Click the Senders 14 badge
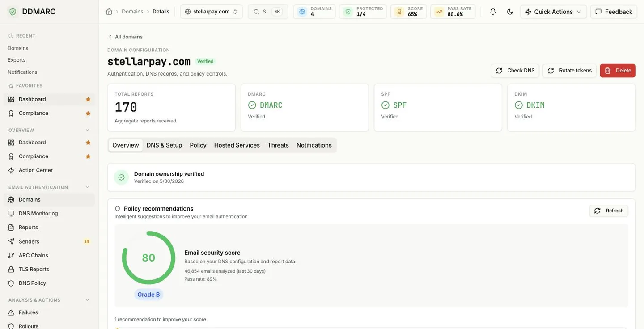644x329 pixels. pos(87,241)
